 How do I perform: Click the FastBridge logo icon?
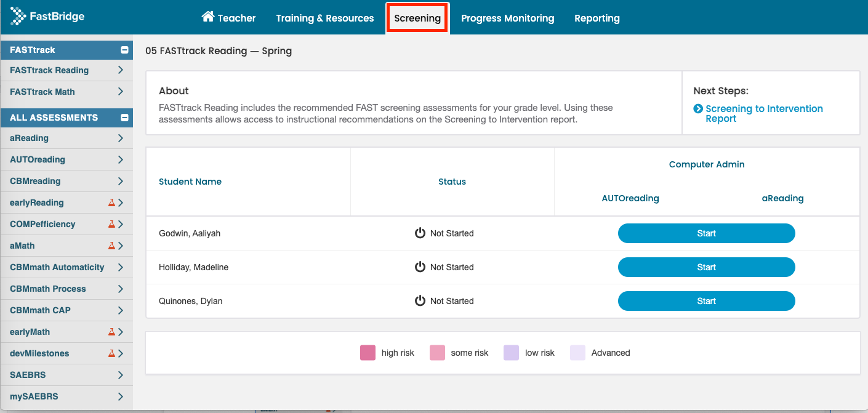[18, 17]
